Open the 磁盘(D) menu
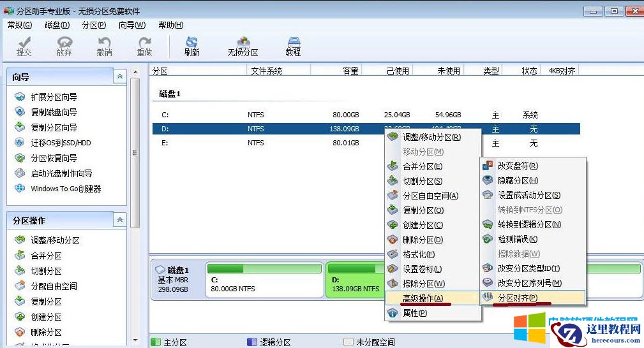 (57, 25)
